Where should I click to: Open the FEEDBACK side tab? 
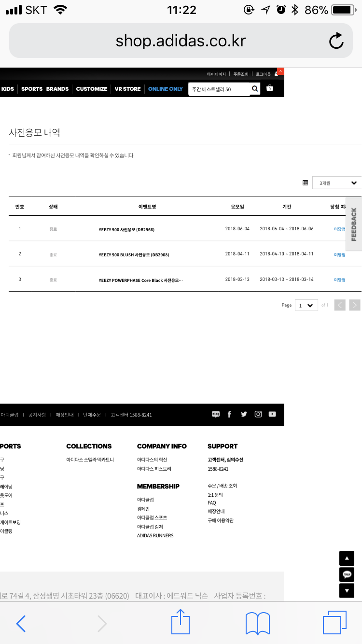(x=354, y=224)
